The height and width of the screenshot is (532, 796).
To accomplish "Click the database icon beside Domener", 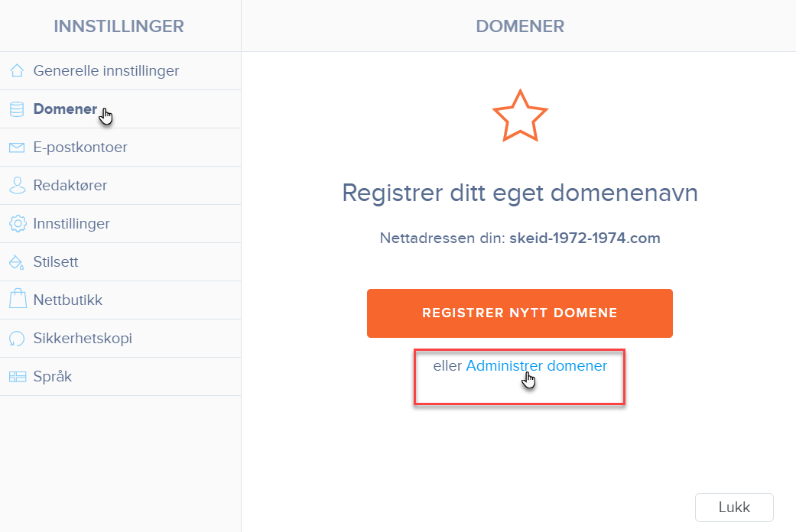I will click(18, 109).
